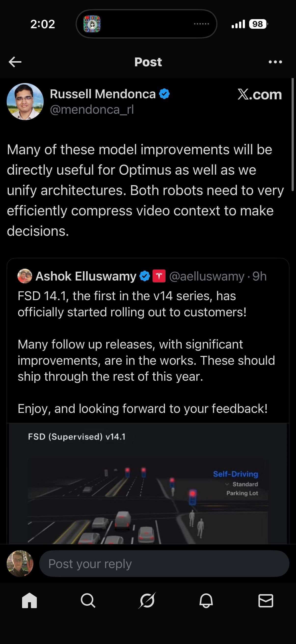Image resolution: width=296 pixels, height=644 pixels.
Task: Tap your own profile avatar near reply box
Action: click(x=20, y=563)
